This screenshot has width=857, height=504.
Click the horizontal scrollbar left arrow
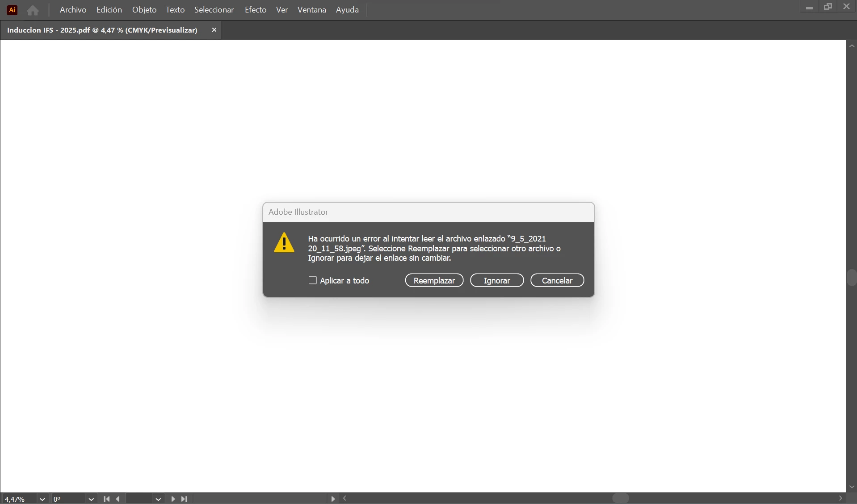(345, 498)
